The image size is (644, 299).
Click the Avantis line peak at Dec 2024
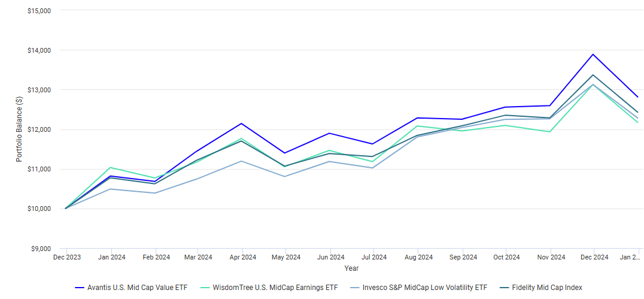coord(593,55)
